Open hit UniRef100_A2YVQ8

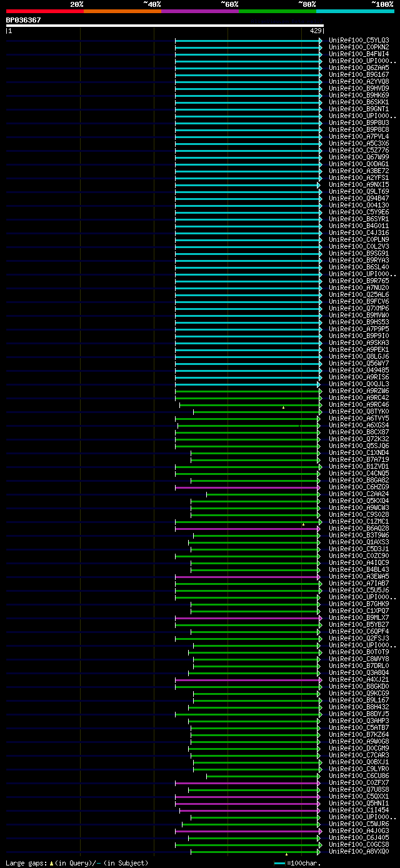pos(359,82)
